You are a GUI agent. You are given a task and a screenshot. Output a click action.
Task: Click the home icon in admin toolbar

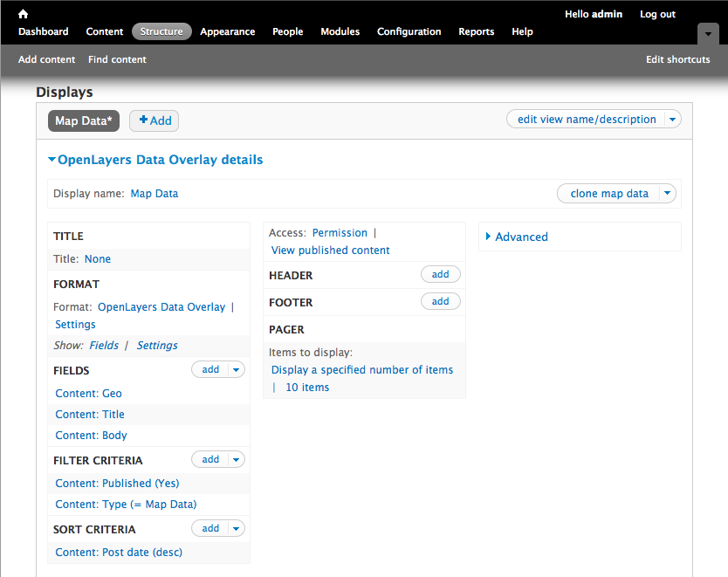[x=23, y=14]
